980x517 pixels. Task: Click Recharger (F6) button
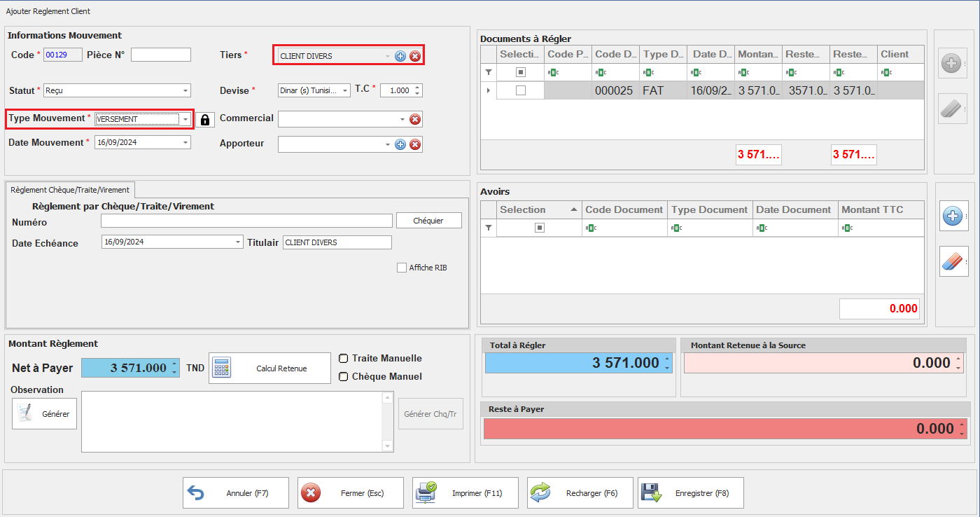pos(580,493)
